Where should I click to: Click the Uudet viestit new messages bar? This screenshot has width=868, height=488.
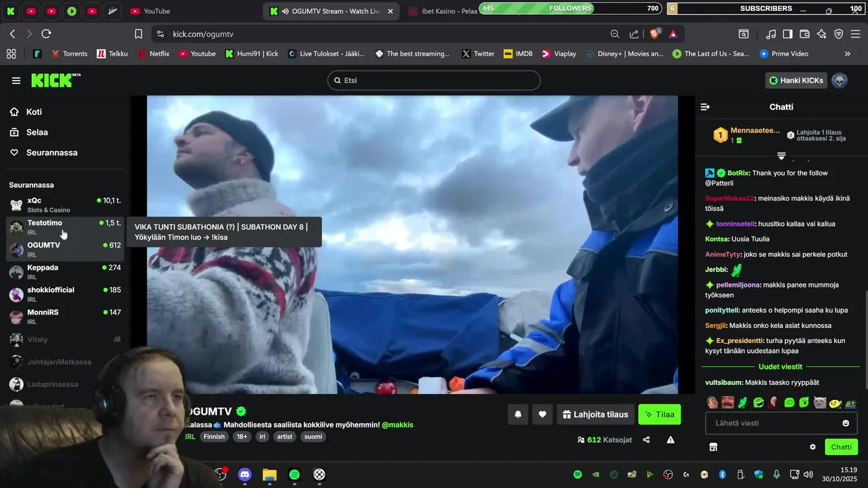click(781, 367)
